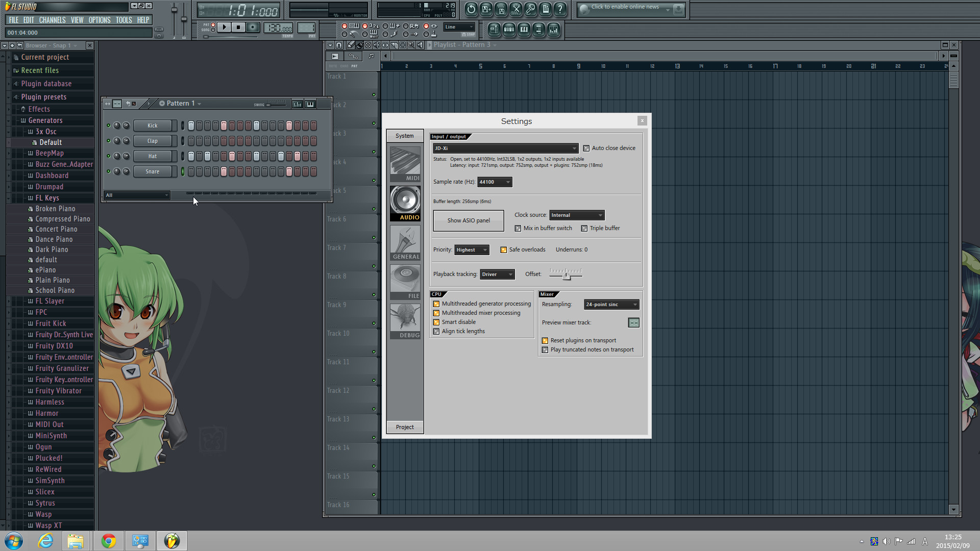The width and height of the screenshot is (980, 551).
Task: Open the Project info document icon
Action: click(545, 9)
